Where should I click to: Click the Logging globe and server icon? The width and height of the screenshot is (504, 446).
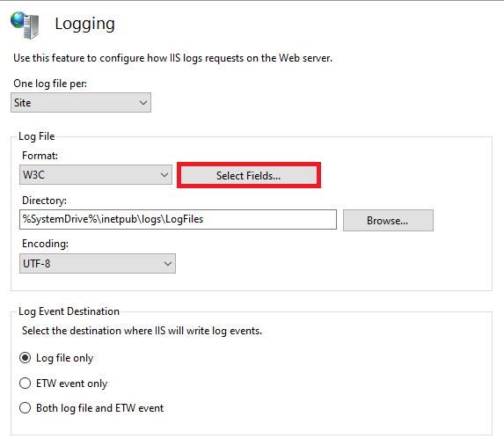click(25, 26)
